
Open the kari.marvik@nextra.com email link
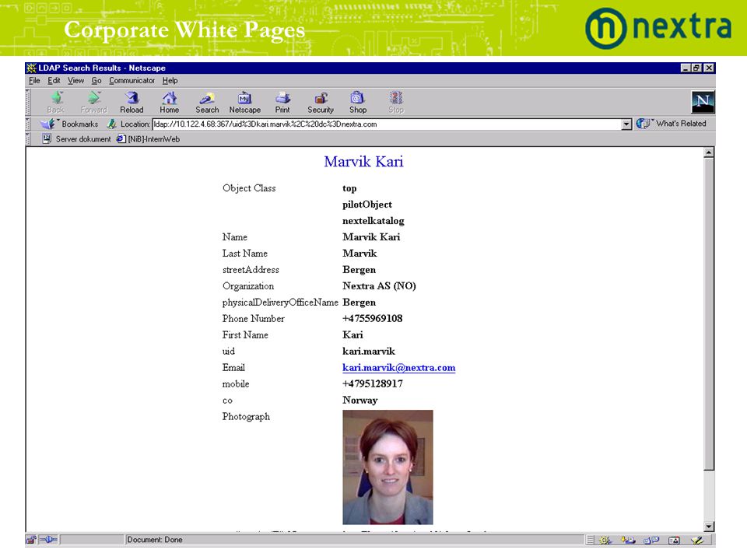coord(398,368)
